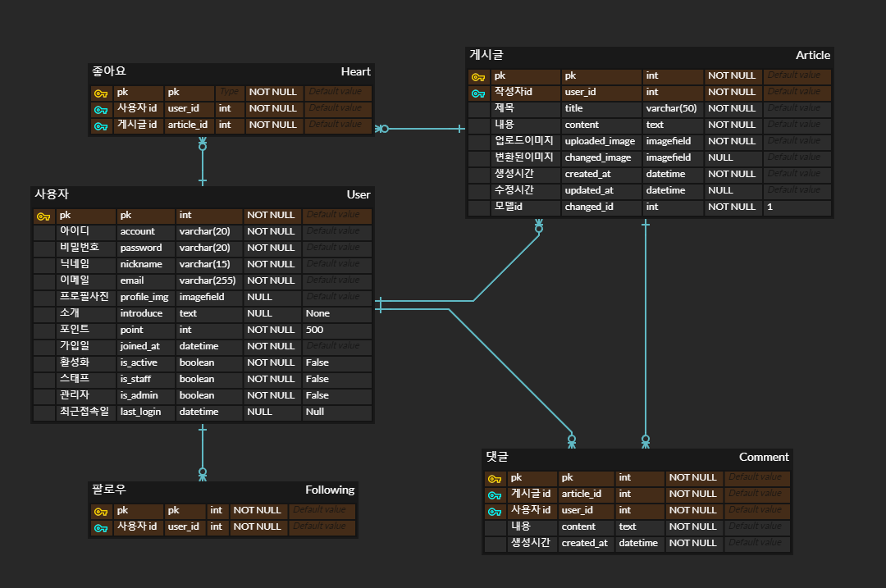Click the 팔로우 table name label
Screen dimensions: 886x588
click(109, 489)
